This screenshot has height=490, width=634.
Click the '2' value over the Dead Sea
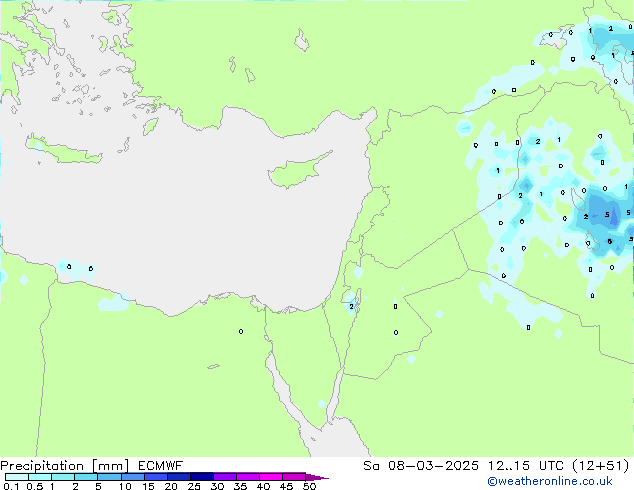click(x=351, y=307)
